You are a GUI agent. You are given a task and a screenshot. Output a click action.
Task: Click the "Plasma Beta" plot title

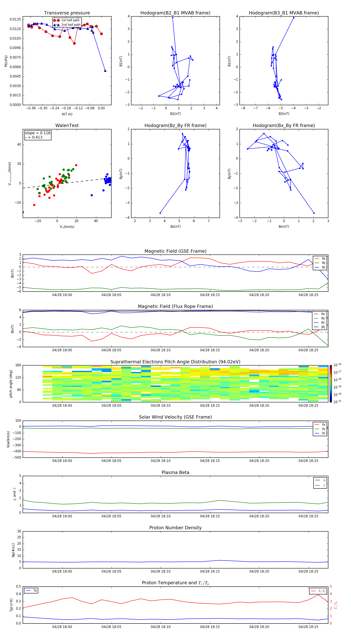point(175,472)
